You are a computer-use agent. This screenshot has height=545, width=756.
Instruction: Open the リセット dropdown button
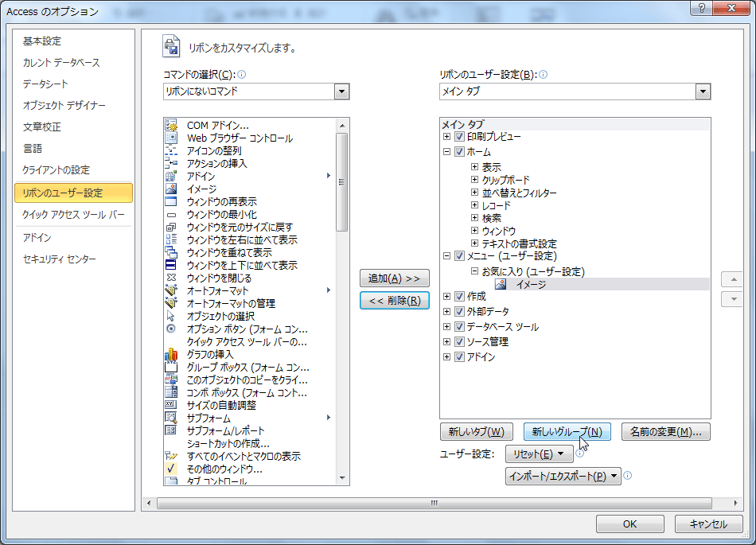[539, 454]
